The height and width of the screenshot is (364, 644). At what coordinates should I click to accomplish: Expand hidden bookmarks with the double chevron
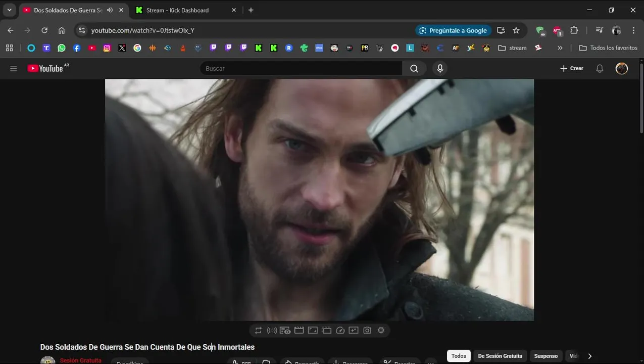(560, 48)
